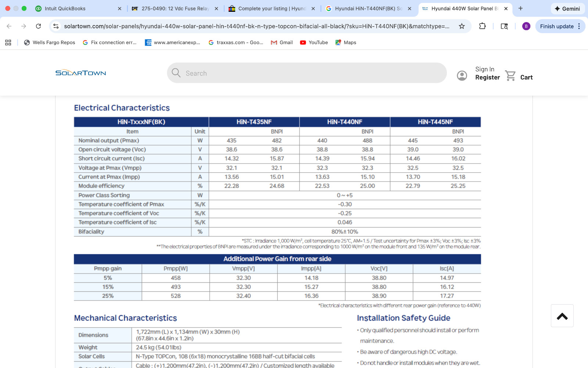This screenshot has width=588, height=368.
Task: View site information icon in address bar
Action: click(56, 26)
